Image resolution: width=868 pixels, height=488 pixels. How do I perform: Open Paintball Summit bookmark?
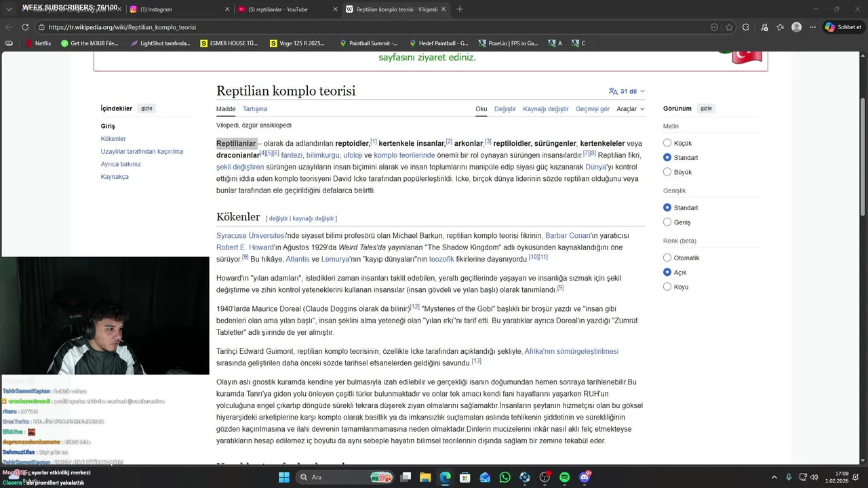tap(368, 43)
